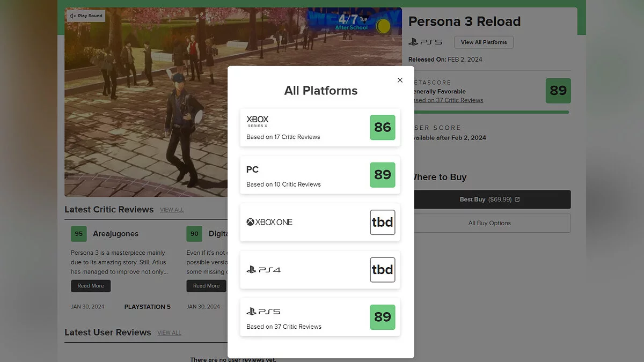This screenshot has width=644, height=362.
Task: Click the PS4 logo in dialog
Action: pyautogui.click(x=264, y=270)
